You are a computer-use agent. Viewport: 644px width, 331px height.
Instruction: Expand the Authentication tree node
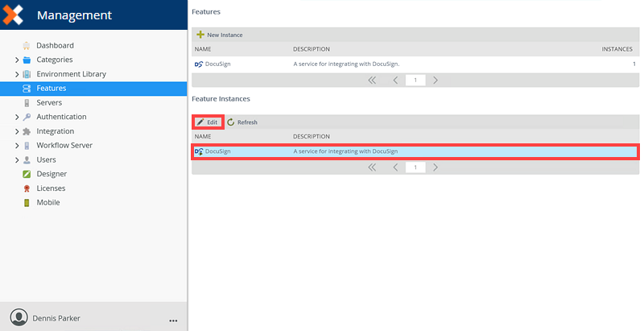(17, 117)
